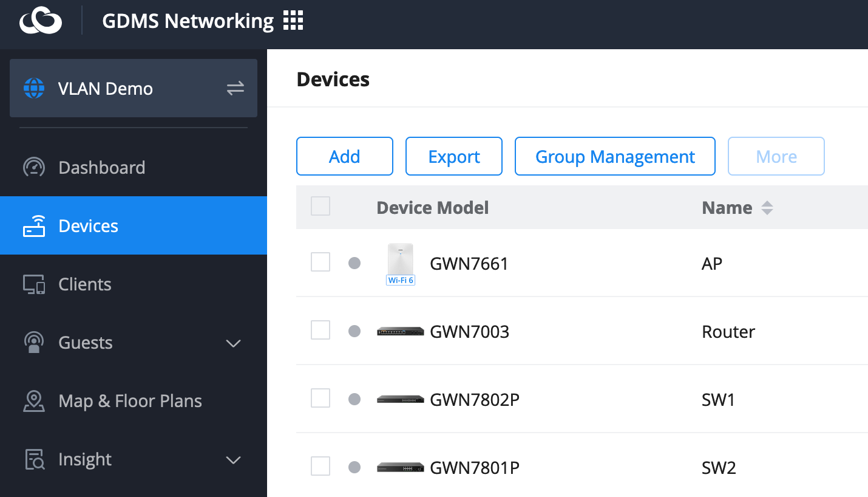Screen dimensions: 868x497
Task: Sort devices by Name column arrows
Action: point(767,208)
